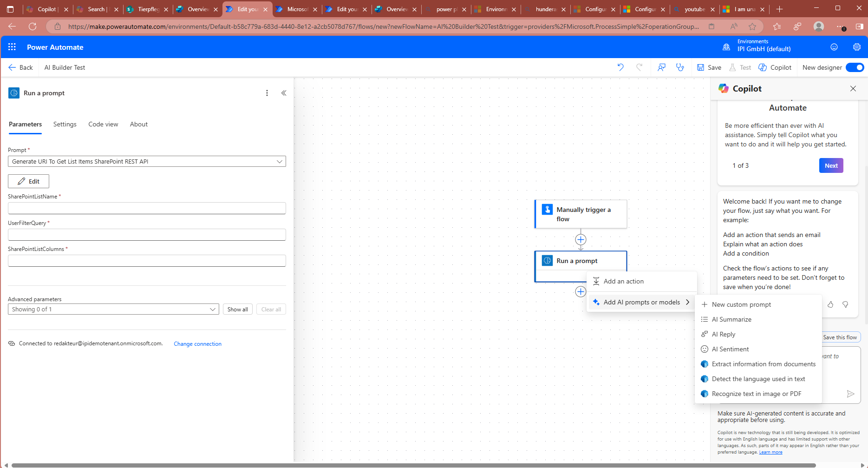The image size is (868, 468).
Task: Click the Copilot send message arrow
Action: point(851,394)
